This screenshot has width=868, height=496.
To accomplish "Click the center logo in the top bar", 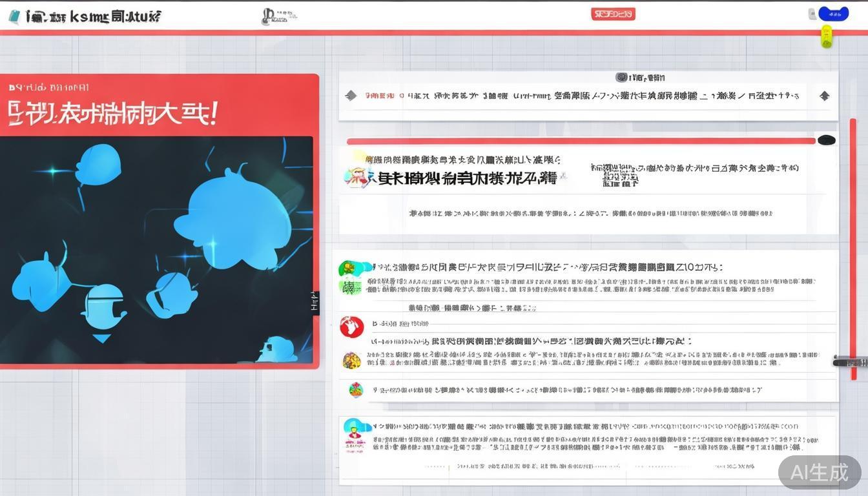I will (x=278, y=17).
